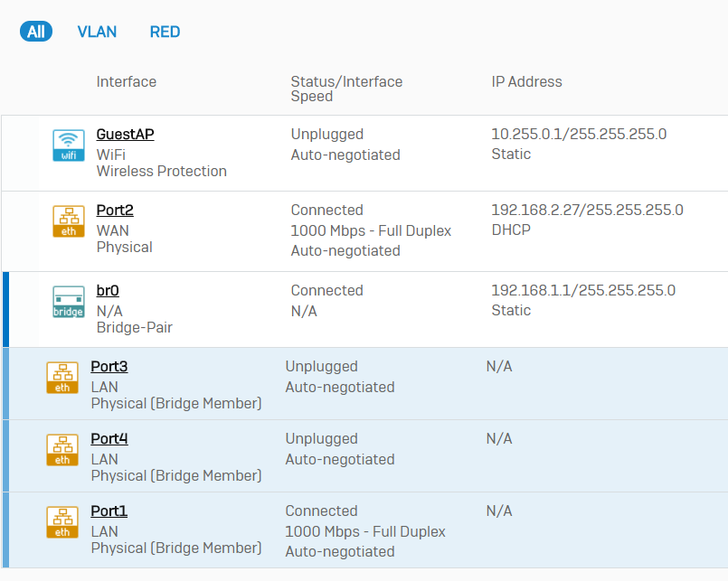Open the Port1 interface link

click(109, 511)
